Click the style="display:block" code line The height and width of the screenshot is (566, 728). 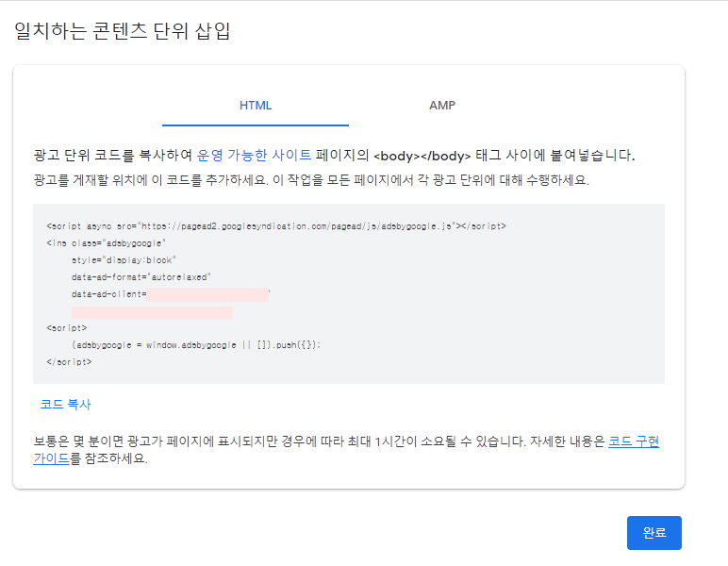point(124,260)
